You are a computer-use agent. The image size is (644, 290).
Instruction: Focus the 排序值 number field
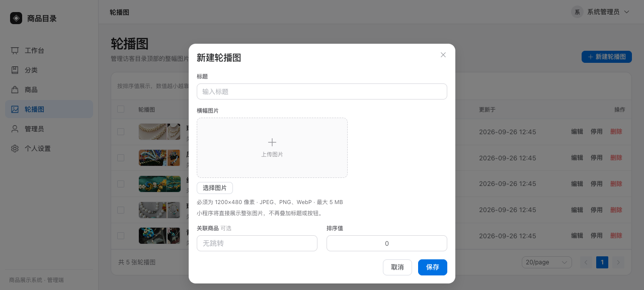pyautogui.click(x=387, y=243)
